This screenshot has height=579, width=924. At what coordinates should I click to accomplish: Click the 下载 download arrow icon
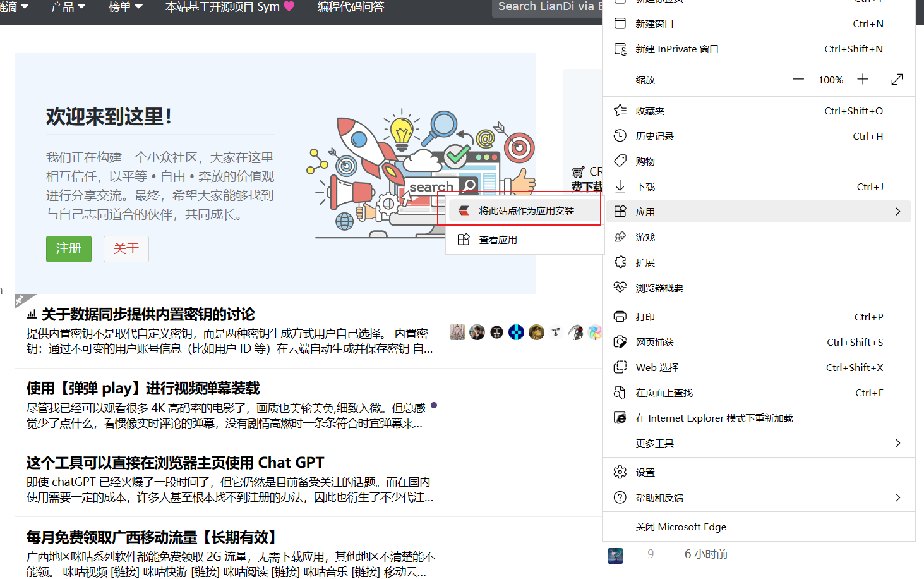(620, 186)
